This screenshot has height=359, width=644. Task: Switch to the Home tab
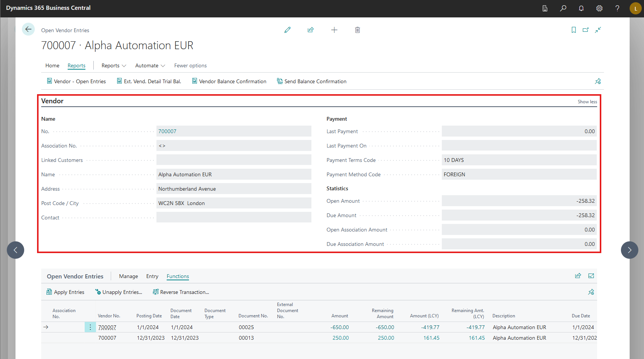point(52,65)
